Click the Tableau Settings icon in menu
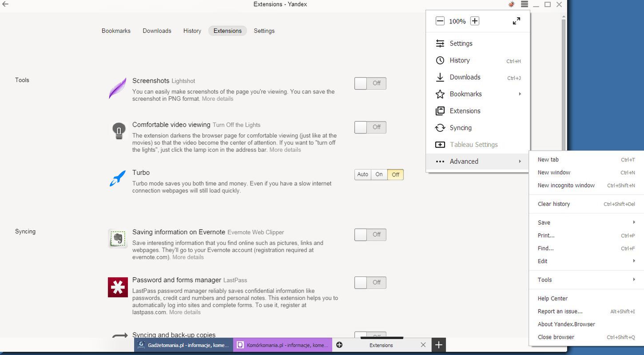Screen dimensions: 644x355 click(440, 145)
